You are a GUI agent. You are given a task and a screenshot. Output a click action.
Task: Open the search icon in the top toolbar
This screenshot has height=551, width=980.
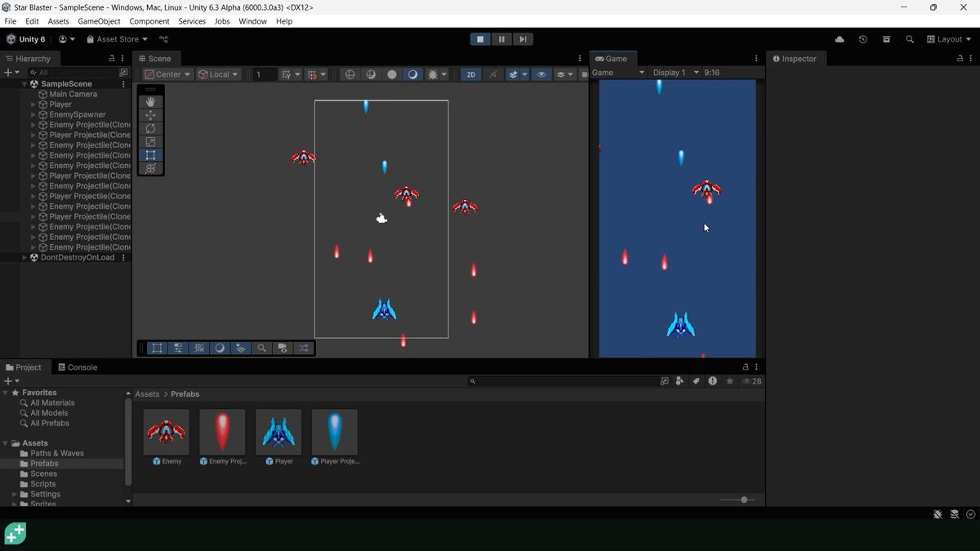pos(910,38)
